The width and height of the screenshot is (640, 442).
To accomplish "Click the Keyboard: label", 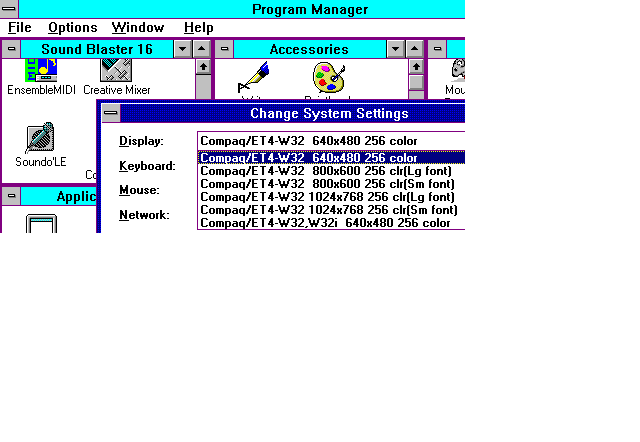I will point(147,166).
